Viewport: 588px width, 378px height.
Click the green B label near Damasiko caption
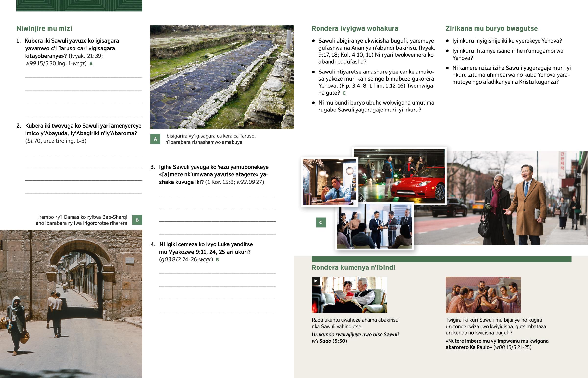click(137, 220)
